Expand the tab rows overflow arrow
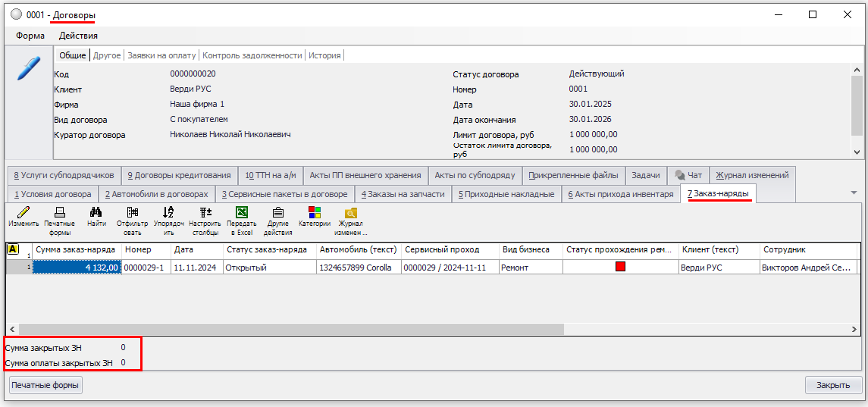The image size is (868, 407). coord(854,193)
